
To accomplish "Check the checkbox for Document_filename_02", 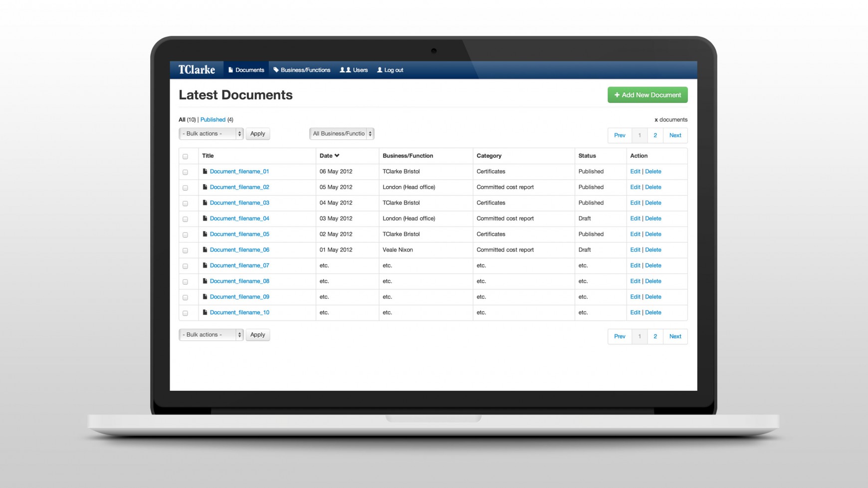I will click(185, 188).
